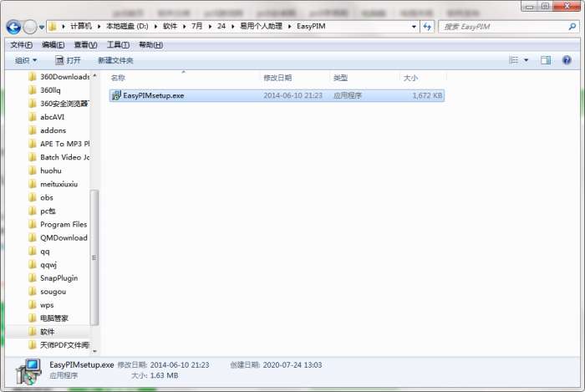Select 天倚PDF文件 folder in tree

click(59, 345)
